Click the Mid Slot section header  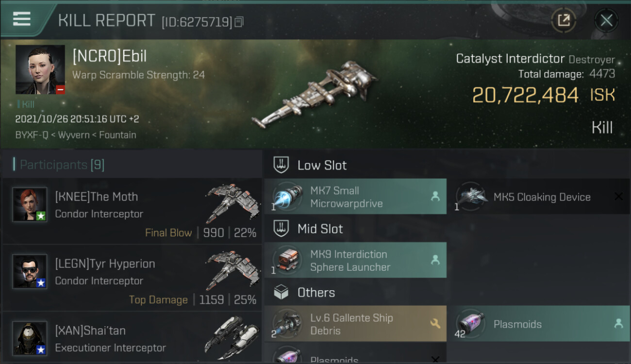[320, 229]
